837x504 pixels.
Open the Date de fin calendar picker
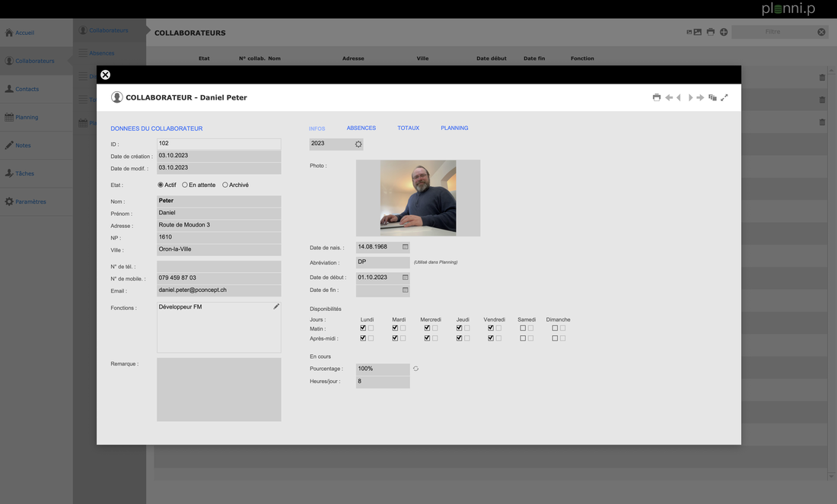405,290
